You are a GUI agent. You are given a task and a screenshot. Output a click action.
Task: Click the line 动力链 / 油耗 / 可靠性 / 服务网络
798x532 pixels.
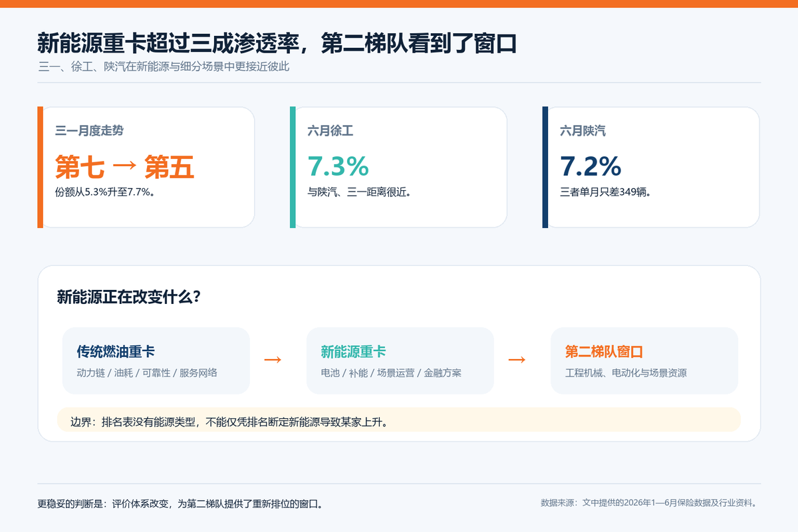(x=147, y=373)
